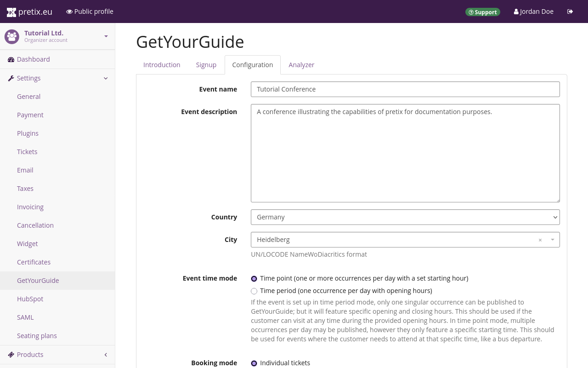Expand the Tutorial Ltd. organizer account dropdown
The image size is (588, 368).
tap(106, 36)
